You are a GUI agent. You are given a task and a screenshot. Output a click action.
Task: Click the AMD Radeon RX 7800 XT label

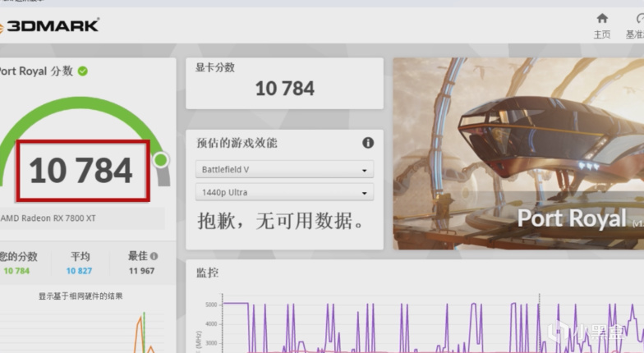[x=48, y=218]
